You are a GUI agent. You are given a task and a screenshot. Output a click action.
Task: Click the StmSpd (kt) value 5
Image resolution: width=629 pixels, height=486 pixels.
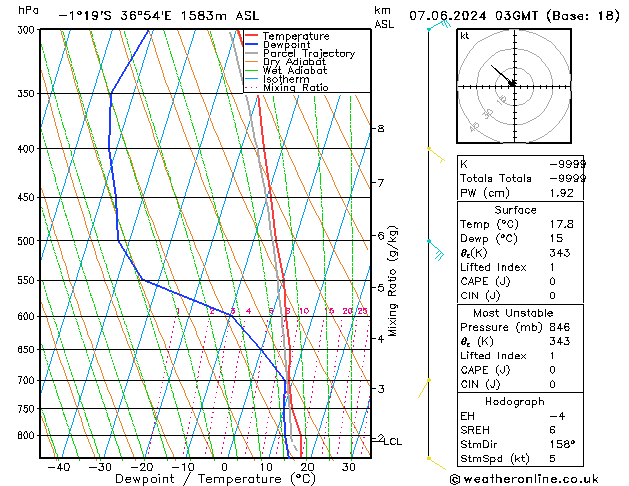point(552,459)
